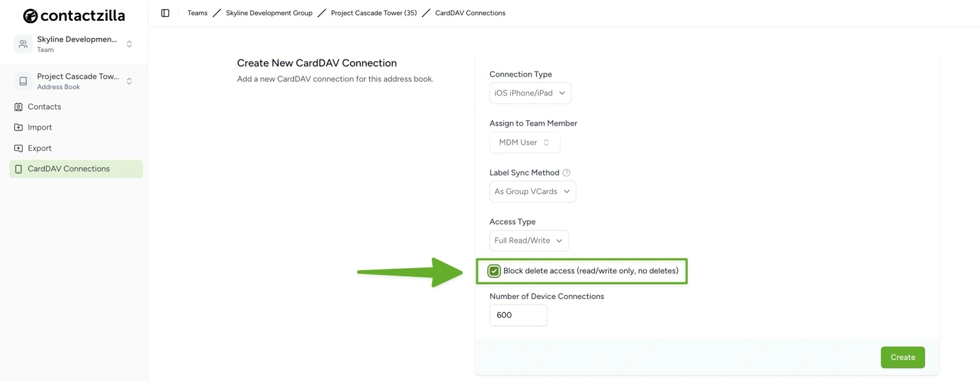This screenshot has width=980, height=381.
Task: Expand the Assign to Team Member selector
Action: (x=524, y=142)
